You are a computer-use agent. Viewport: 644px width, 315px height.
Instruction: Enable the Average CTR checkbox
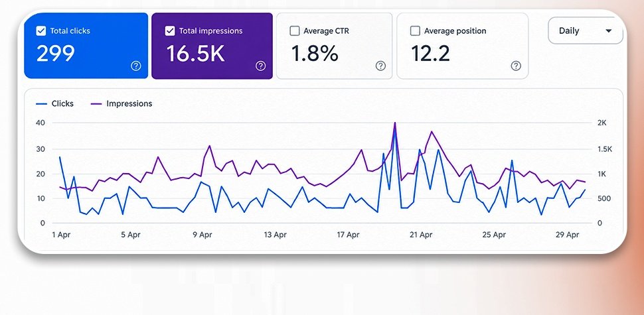(295, 31)
